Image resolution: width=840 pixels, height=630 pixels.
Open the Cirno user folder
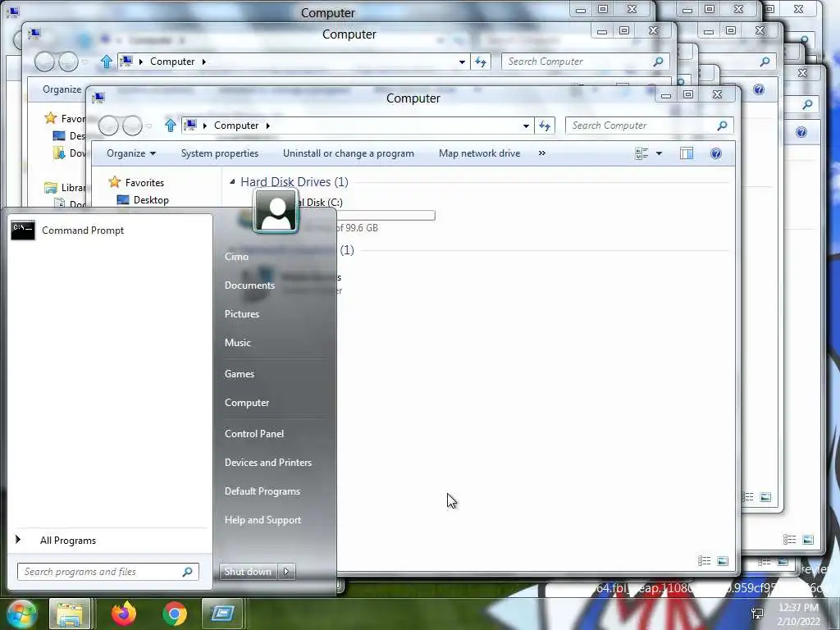coord(236,257)
